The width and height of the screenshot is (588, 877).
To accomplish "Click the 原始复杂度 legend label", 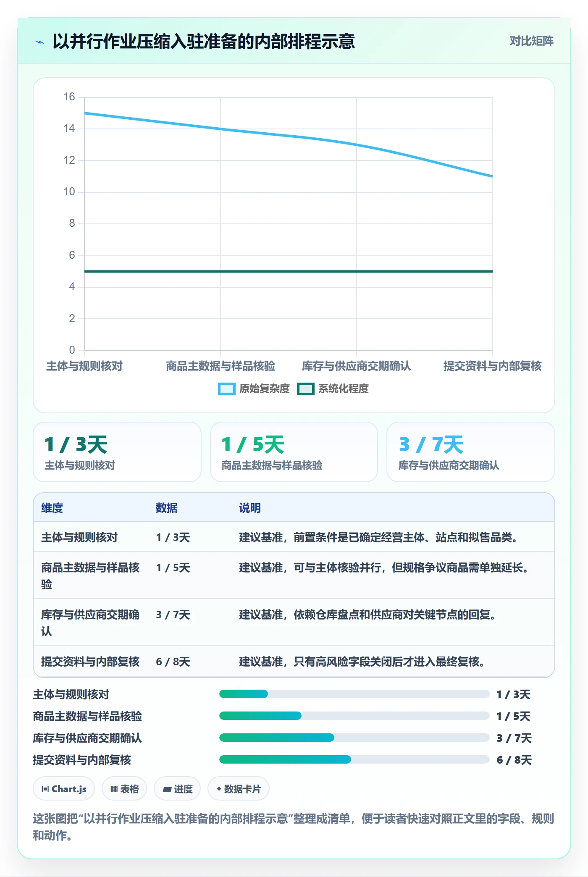I will click(x=264, y=389).
